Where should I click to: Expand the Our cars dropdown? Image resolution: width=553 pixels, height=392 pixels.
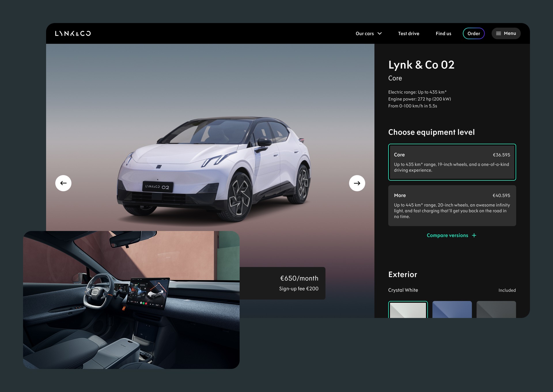point(369,33)
